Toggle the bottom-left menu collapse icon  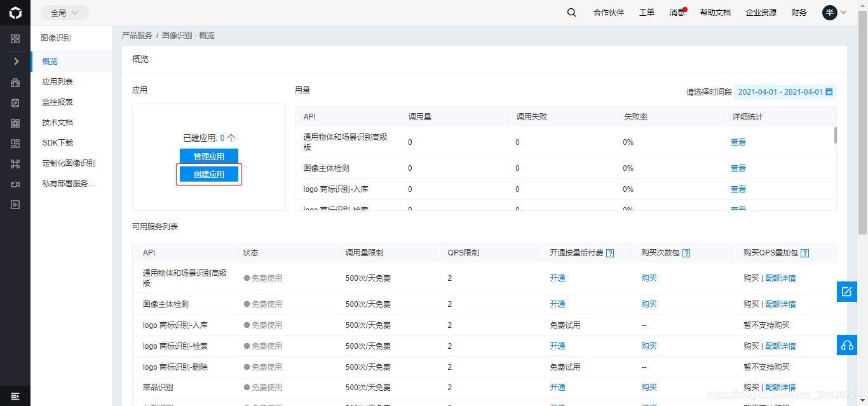(15, 396)
